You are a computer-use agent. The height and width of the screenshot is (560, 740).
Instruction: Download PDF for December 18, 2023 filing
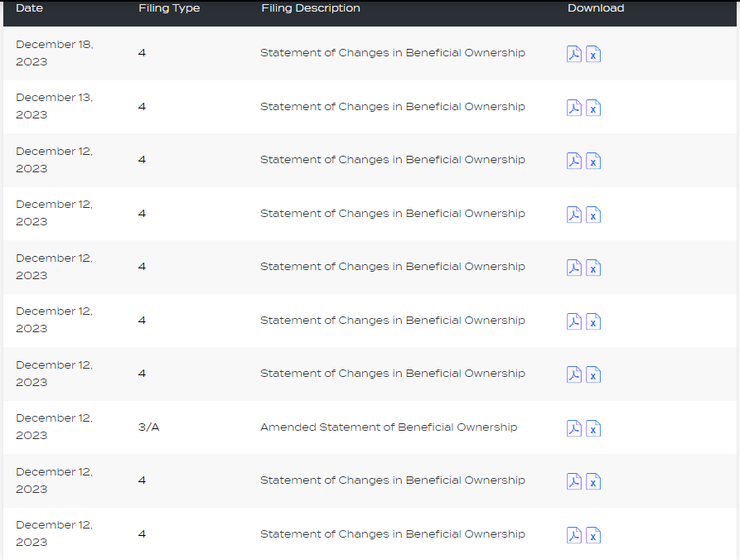coord(573,54)
